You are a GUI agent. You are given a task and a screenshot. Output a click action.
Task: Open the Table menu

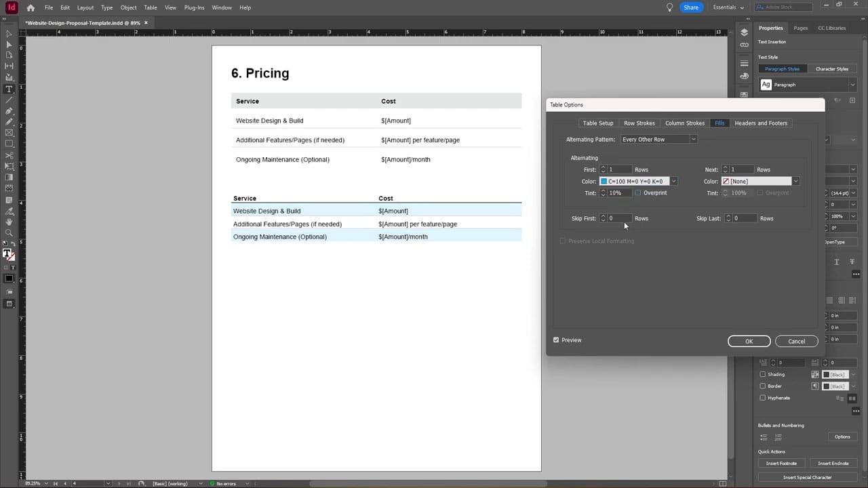(150, 7)
